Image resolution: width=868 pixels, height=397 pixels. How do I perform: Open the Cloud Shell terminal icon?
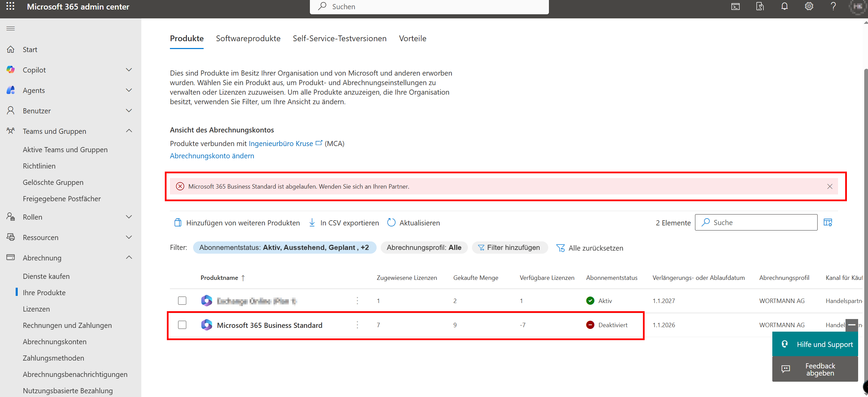coord(735,6)
